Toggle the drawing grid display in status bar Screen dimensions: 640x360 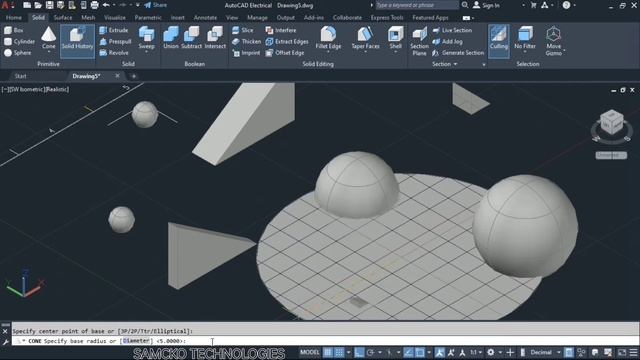[328, 352]
